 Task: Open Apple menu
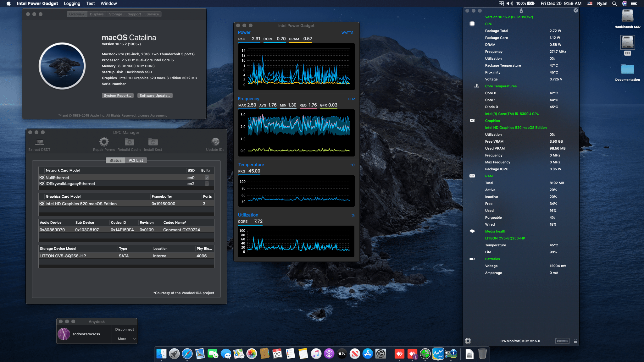8,3
